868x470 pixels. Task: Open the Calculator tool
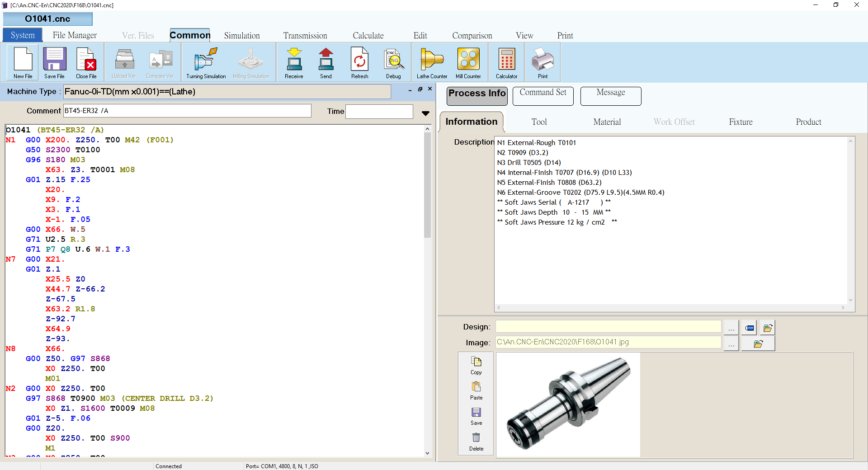(x=506, y=63)
